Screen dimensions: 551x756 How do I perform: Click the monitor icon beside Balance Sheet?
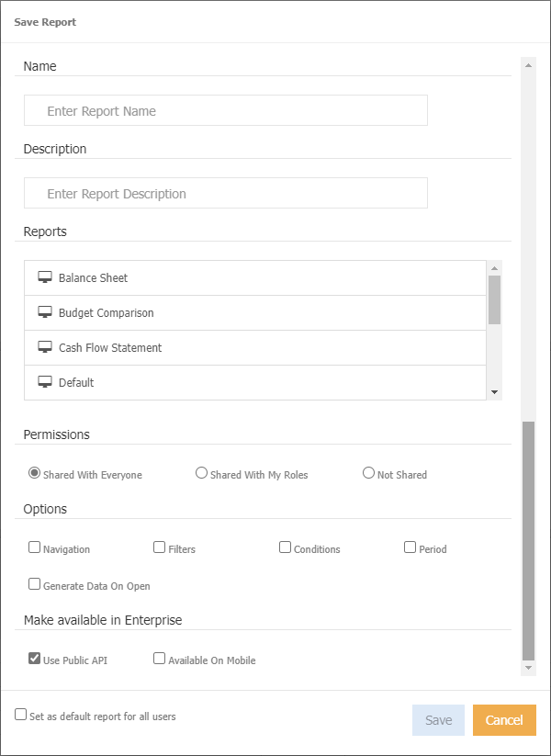[44, 276]
